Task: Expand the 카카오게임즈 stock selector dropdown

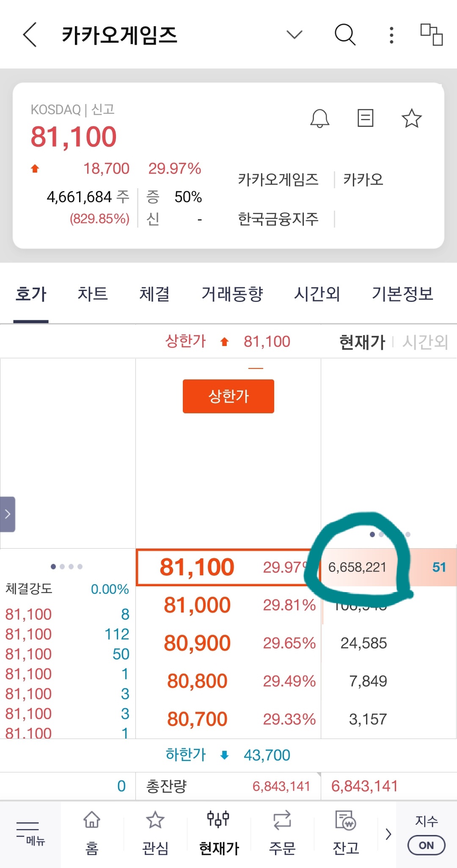Action: coord(295,35)
